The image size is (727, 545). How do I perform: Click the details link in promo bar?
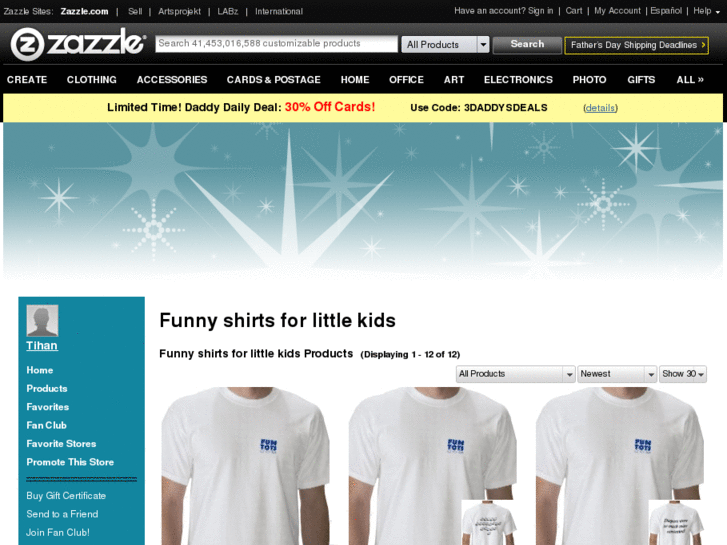point(600,108)
